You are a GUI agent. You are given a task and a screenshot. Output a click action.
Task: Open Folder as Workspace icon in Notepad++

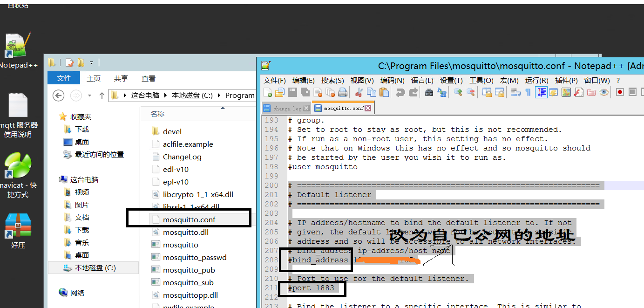point(591,92)
